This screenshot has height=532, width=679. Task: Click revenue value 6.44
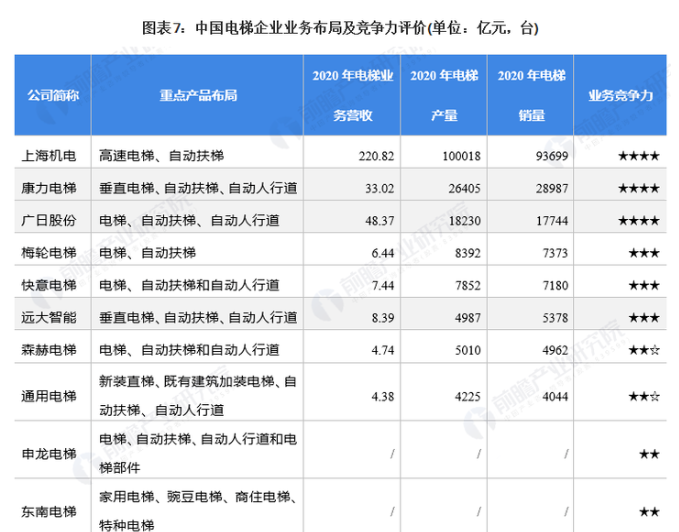click(383, 253)
